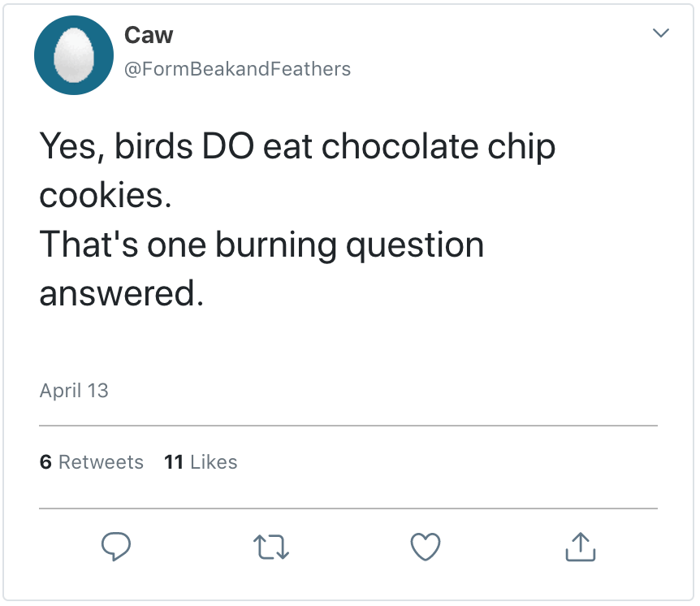Reply to the tweet via speech bubble icon
This screenshot has height=606, width=700.
[116, 547]
